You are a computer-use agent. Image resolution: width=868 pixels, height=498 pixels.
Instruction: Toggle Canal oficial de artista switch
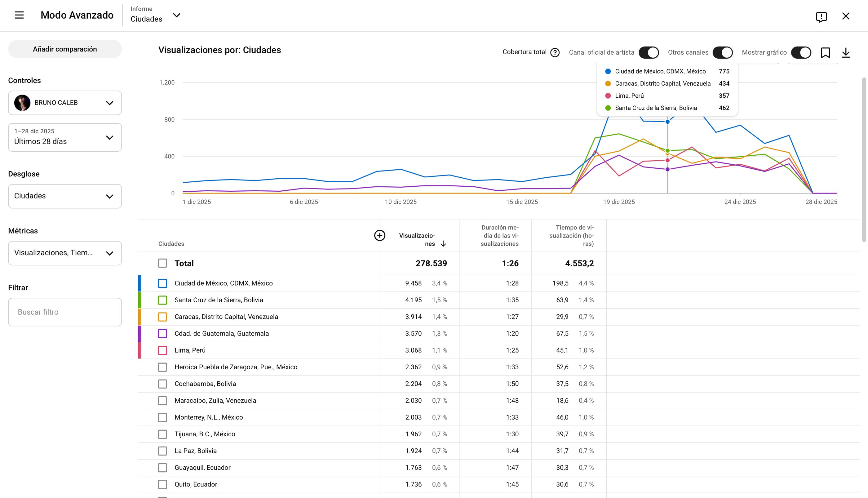coord(649,53)
